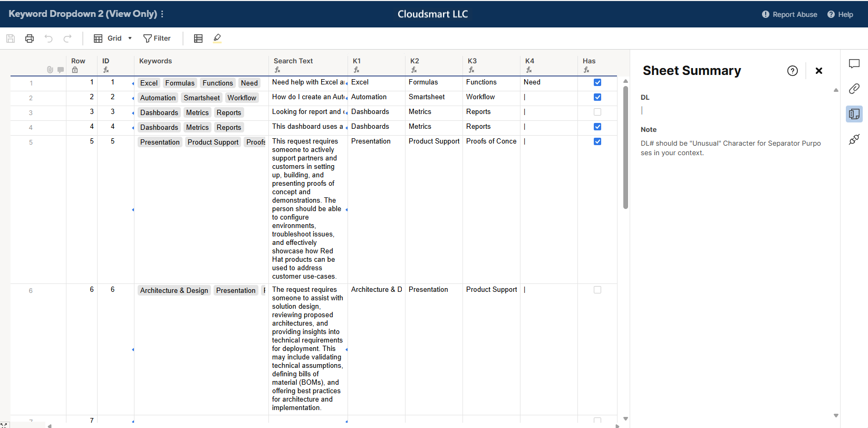The height and width of the screenshot is (428, 868).
Task: Click 'Need help with Excel' search text cell
Action: [308, 82]
